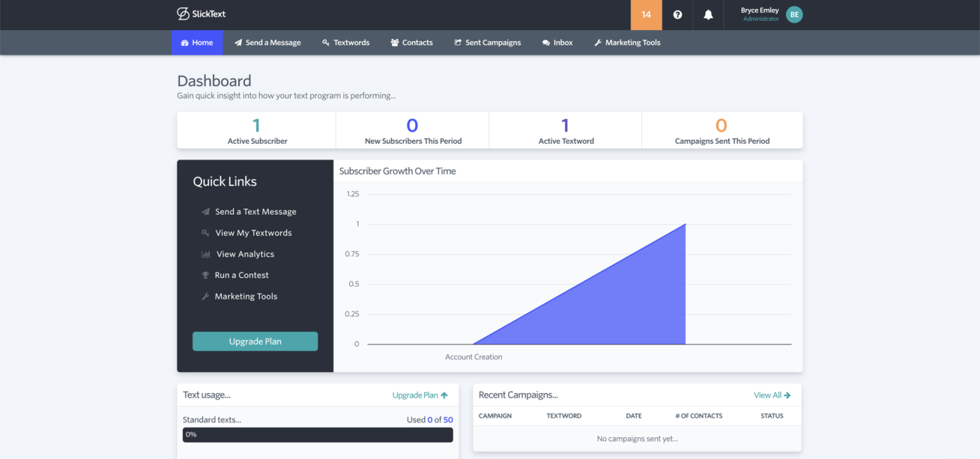
Task: Click the Active Textword stat card
Action: [x=566, y=130]
